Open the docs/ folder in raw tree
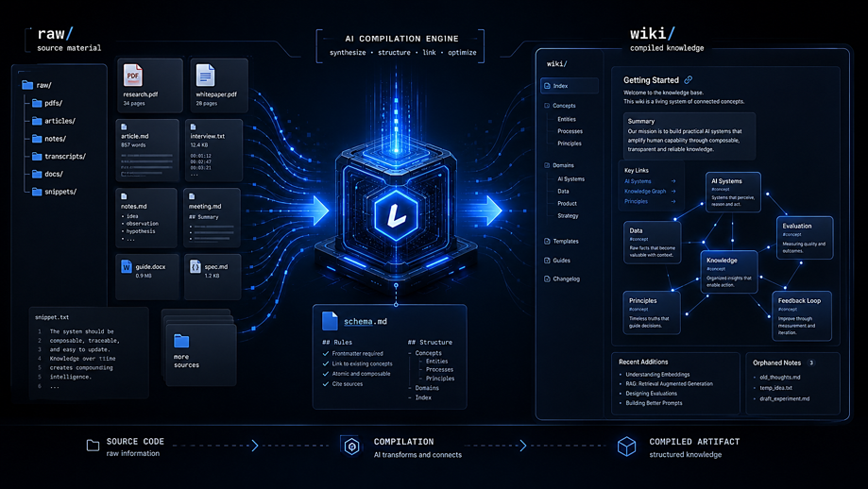868x489 pixels. click(x=47, y=174)
